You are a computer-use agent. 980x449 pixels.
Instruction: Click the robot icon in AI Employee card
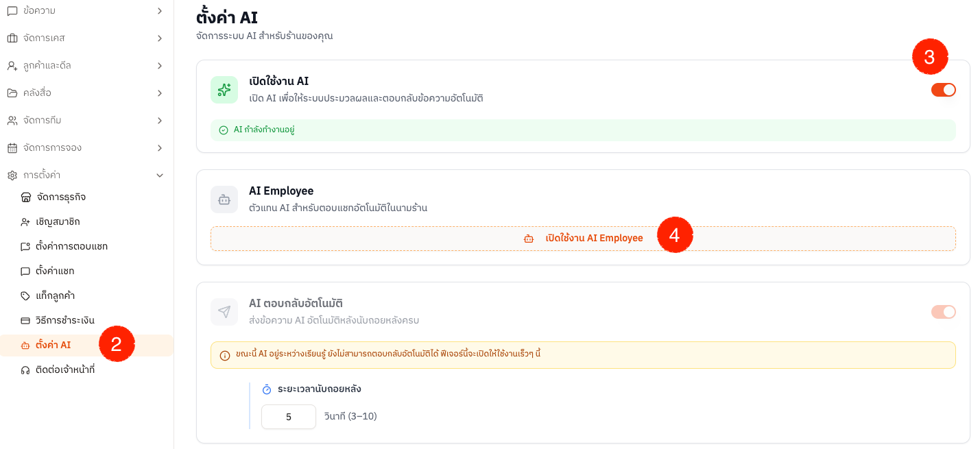[224, 199]
